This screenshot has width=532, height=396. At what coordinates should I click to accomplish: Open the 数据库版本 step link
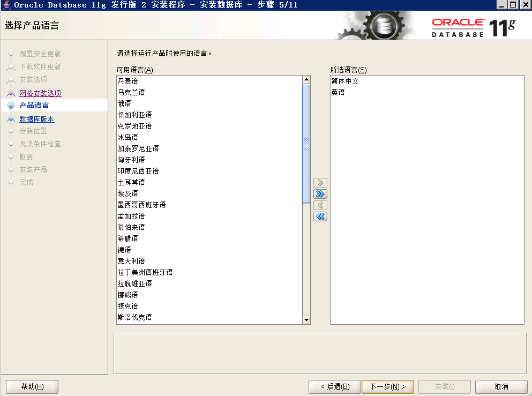point(36,119)
